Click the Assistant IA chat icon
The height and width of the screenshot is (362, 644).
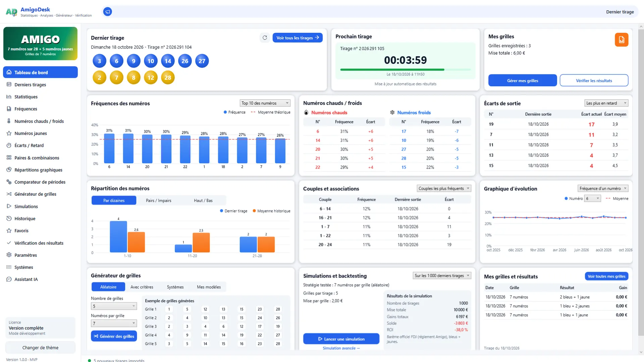coord(9,279)
